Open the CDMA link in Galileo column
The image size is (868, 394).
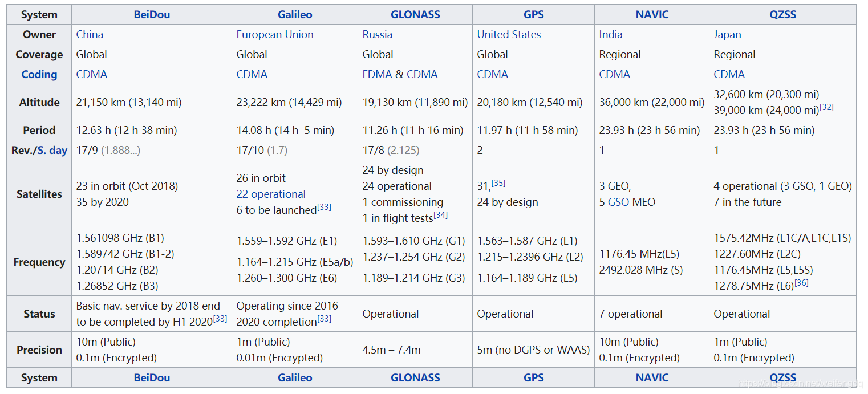(252, 74)
